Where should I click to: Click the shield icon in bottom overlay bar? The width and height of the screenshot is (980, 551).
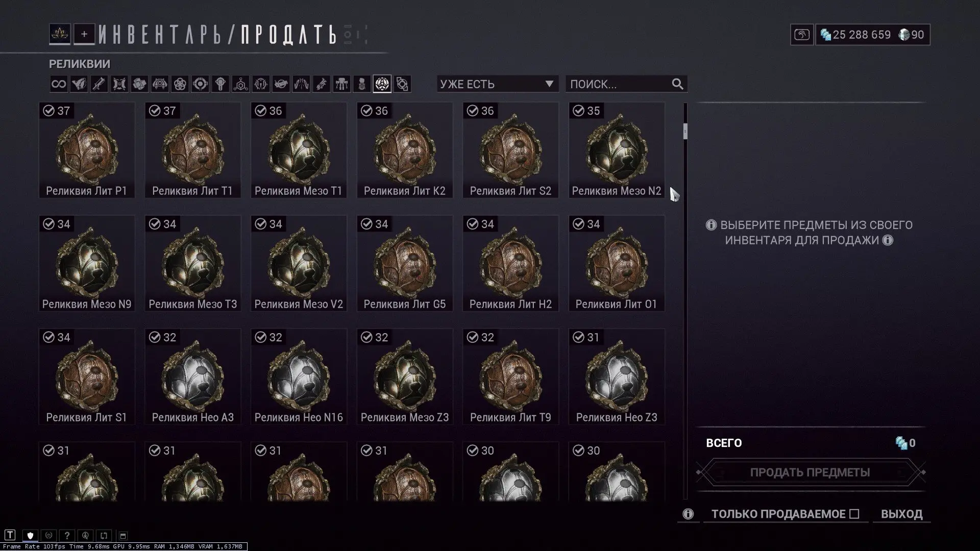[30, 535]
